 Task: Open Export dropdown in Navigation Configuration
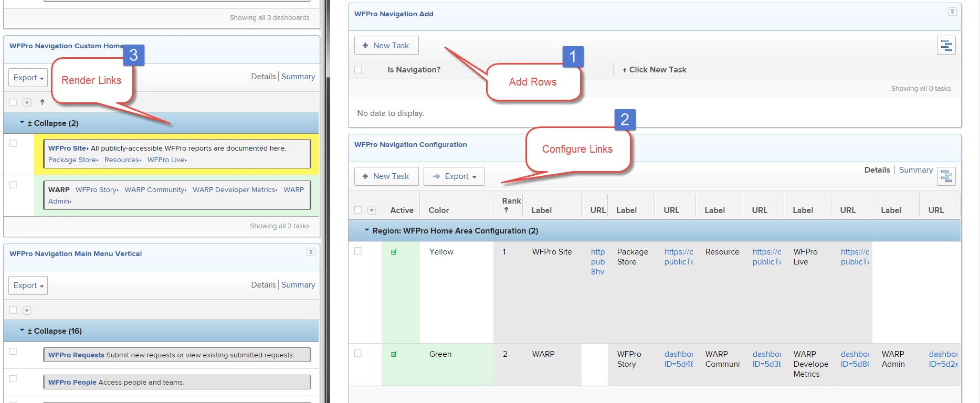454,176
